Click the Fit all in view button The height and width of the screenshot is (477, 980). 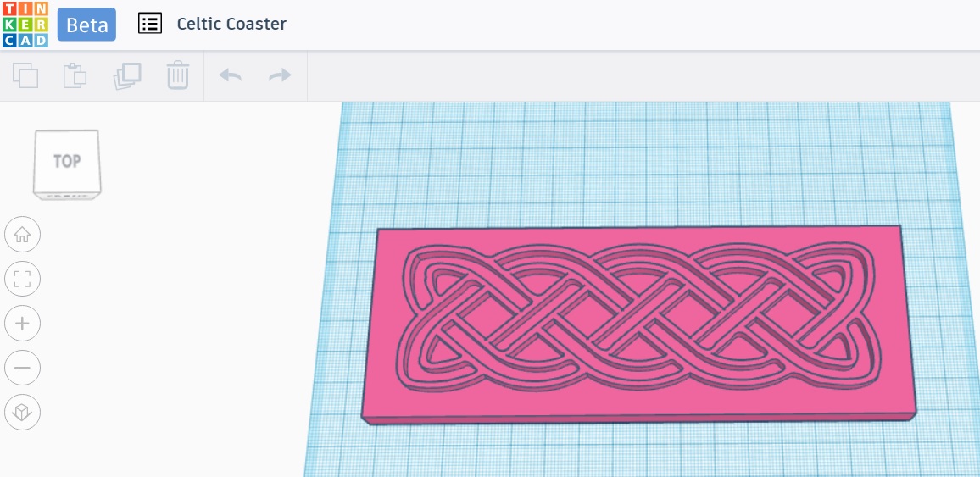pos(23,279)
